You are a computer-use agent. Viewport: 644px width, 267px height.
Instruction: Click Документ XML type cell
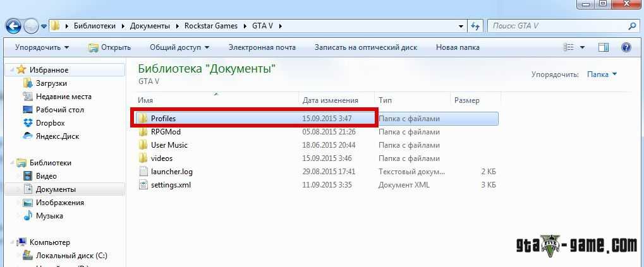tap(404, 184)
